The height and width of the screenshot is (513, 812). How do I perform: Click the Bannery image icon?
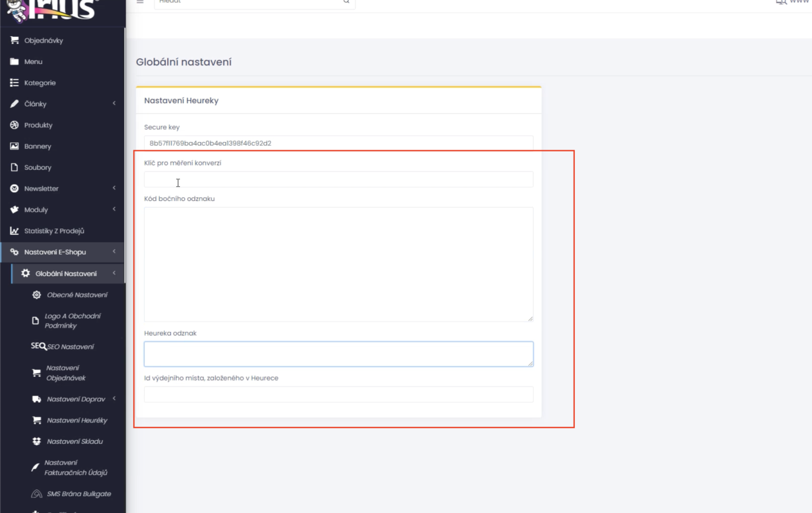pos(14,146)
